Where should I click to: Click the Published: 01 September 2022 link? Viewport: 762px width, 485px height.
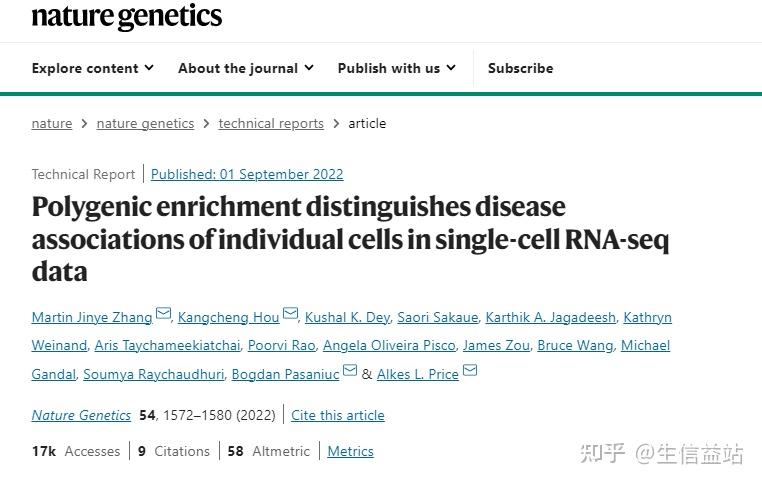[x=247, y=174]
